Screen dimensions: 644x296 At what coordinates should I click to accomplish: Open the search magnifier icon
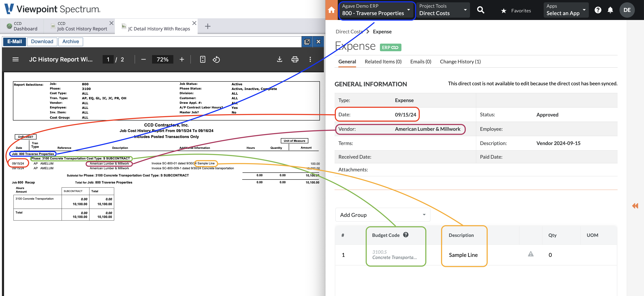(480, 10)
